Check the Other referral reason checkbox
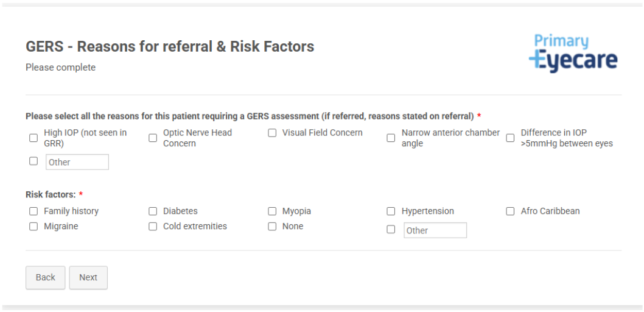The height and width of the screenshot is (312, 644). [x=33, y=161]
